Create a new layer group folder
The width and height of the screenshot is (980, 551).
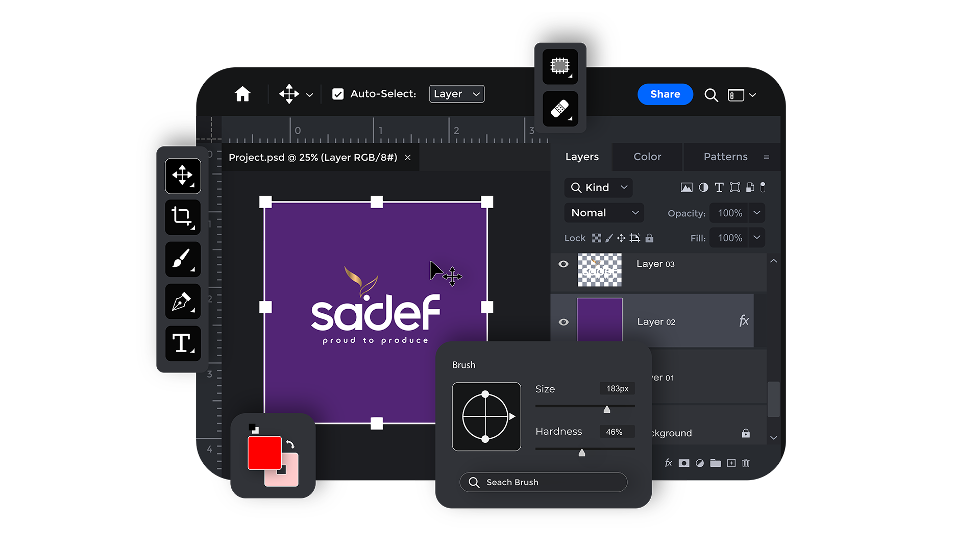click(715, 463)
